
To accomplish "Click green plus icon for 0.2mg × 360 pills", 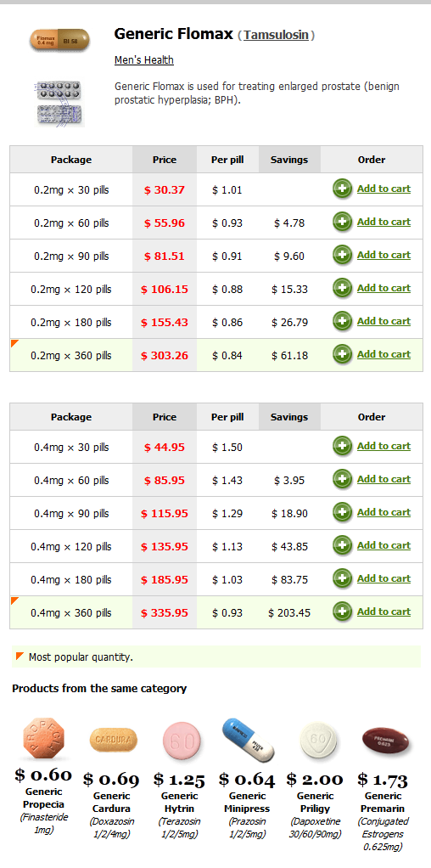I will (x=342, y=355).
